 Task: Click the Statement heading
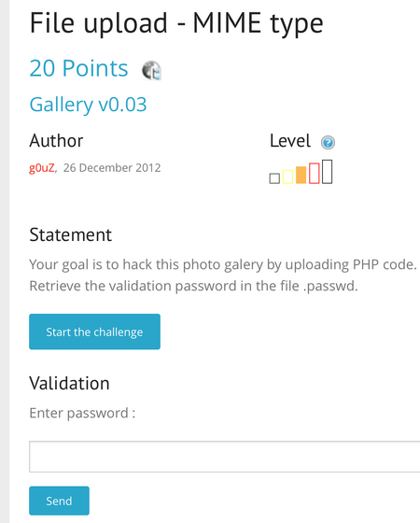[71, 234]
